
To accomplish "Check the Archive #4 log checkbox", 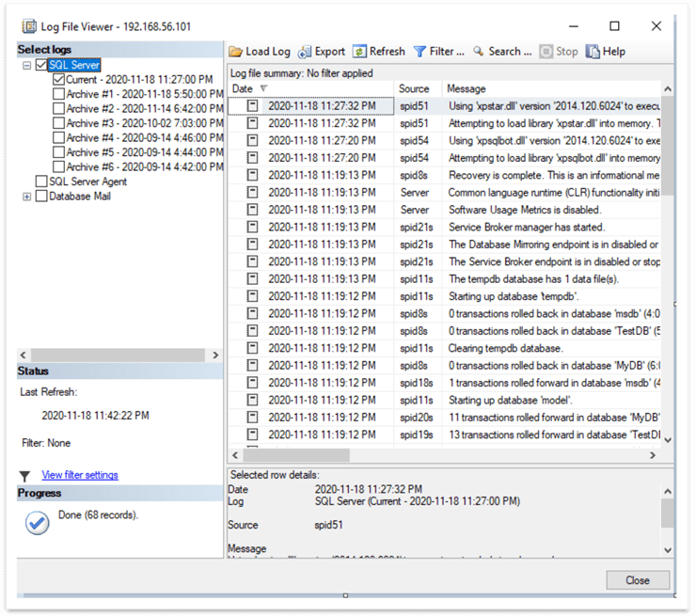I will click(x=58, y=137).
